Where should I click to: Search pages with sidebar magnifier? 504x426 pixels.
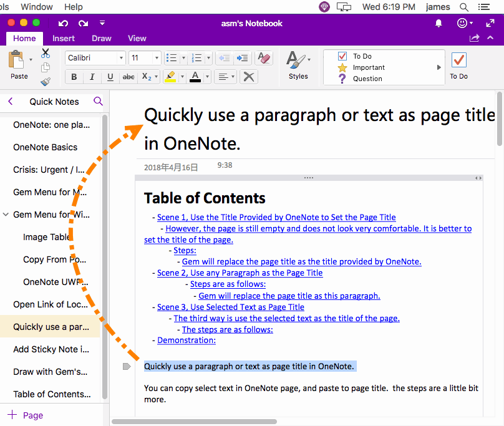(x=98, y=101)
